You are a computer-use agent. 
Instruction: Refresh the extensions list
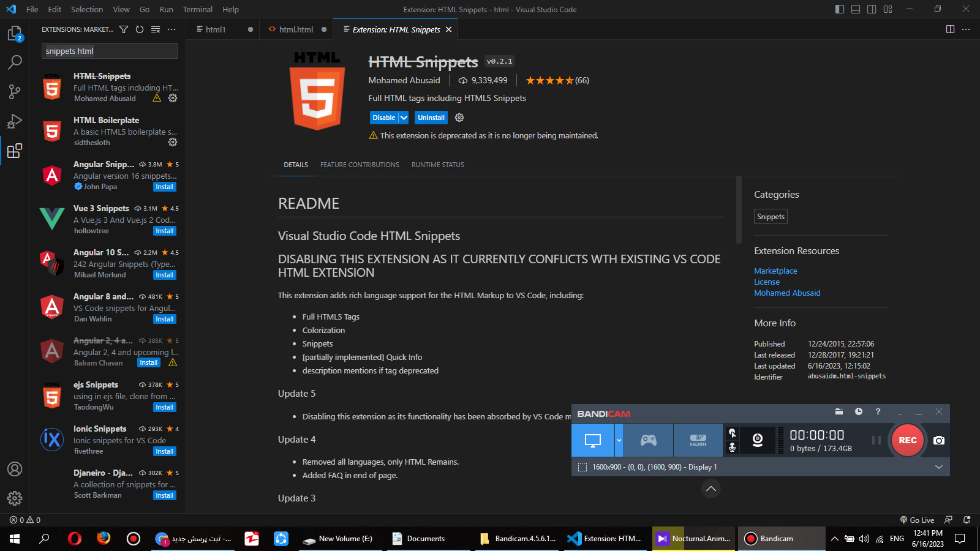coord(140,29)
